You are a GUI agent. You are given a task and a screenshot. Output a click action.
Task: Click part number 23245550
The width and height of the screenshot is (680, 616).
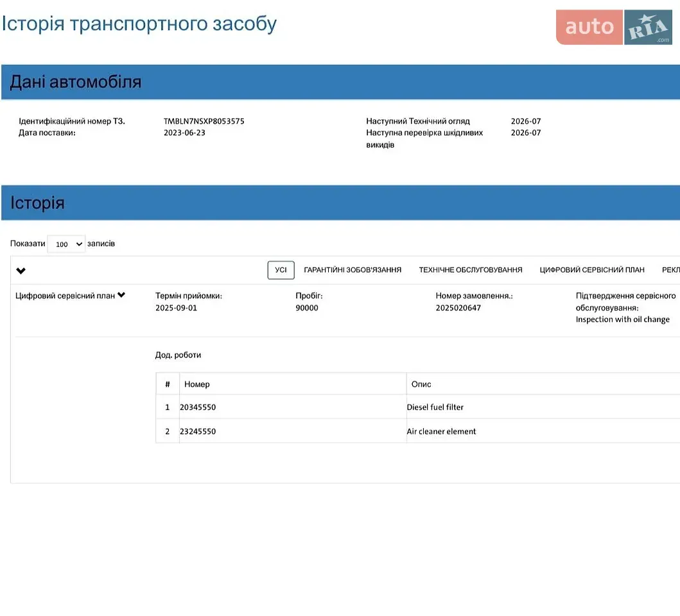coord(198,432)
